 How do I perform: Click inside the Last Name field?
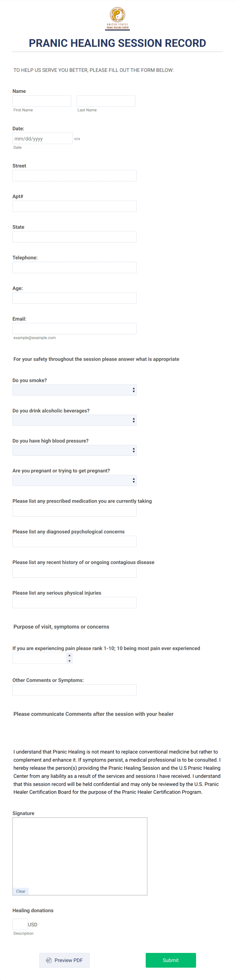pyautogui.click(x=106, y=100)
